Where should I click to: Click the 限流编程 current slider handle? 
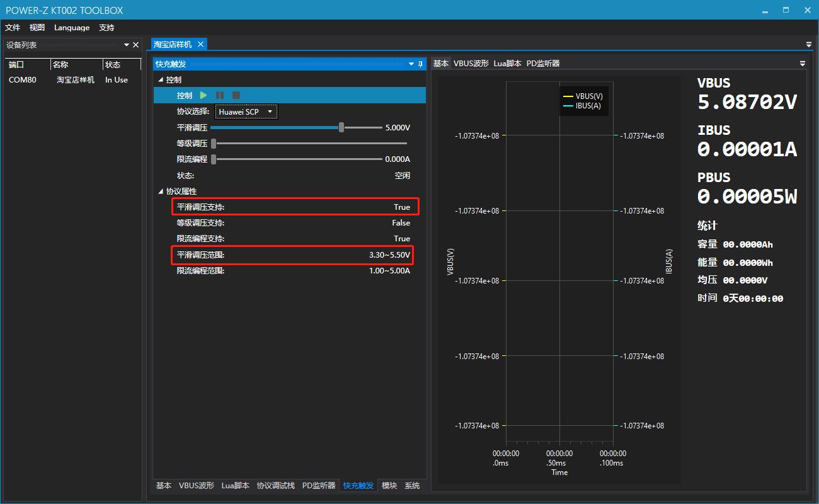point(214,159)
